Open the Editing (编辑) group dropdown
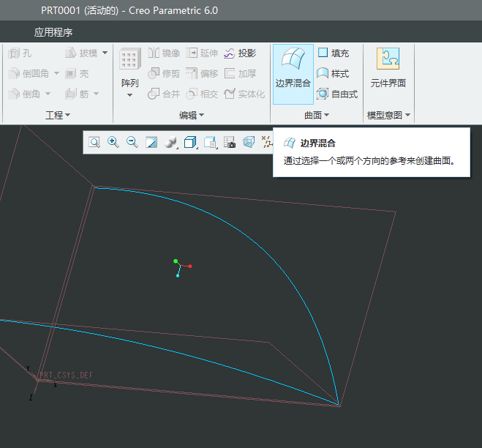482x448 pixels. pyautogui.click(x=192, y=115)
